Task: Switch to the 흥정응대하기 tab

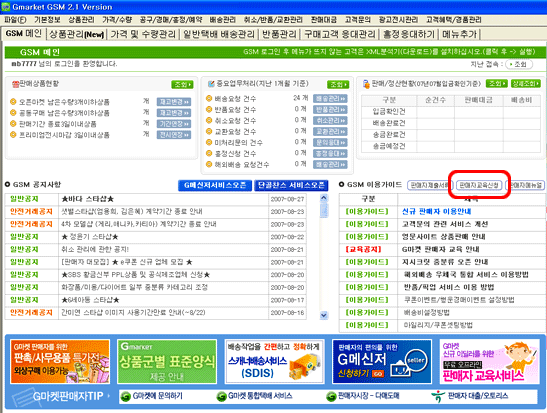Action: click(x=409, y=34)
